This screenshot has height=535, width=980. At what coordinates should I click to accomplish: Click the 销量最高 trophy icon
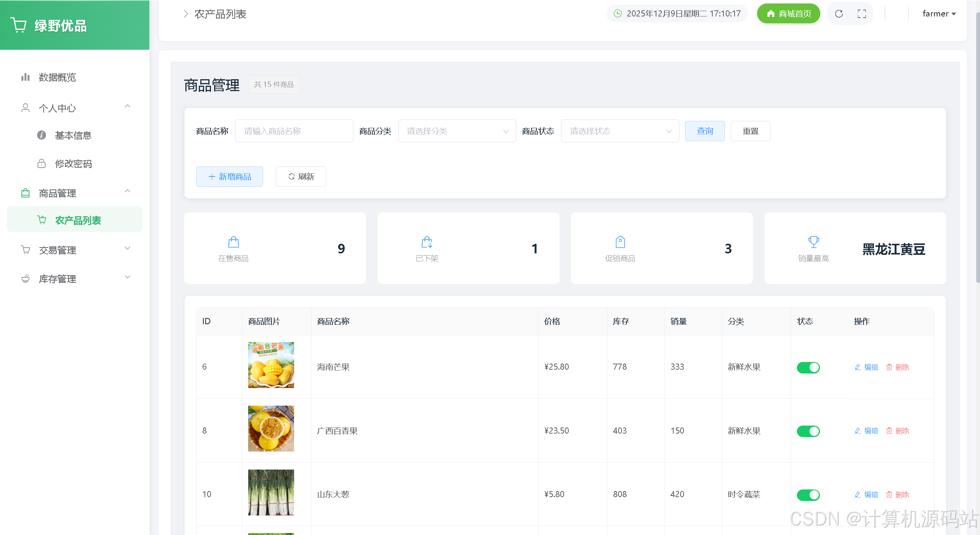813,242
